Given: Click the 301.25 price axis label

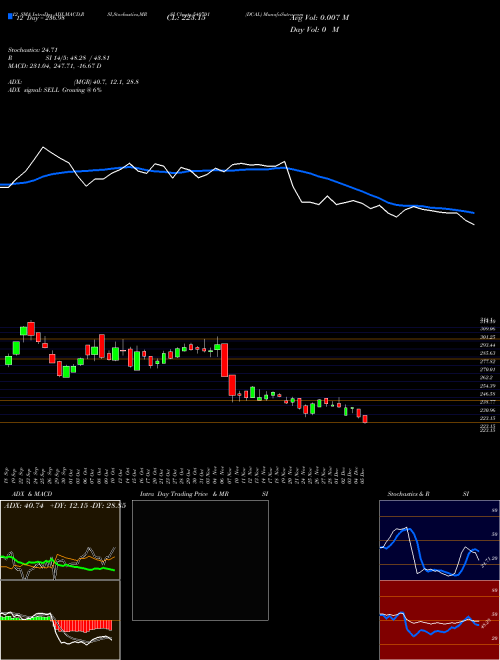Looking at the screenshot, I should pyautogui.click(x=488, y=337).
